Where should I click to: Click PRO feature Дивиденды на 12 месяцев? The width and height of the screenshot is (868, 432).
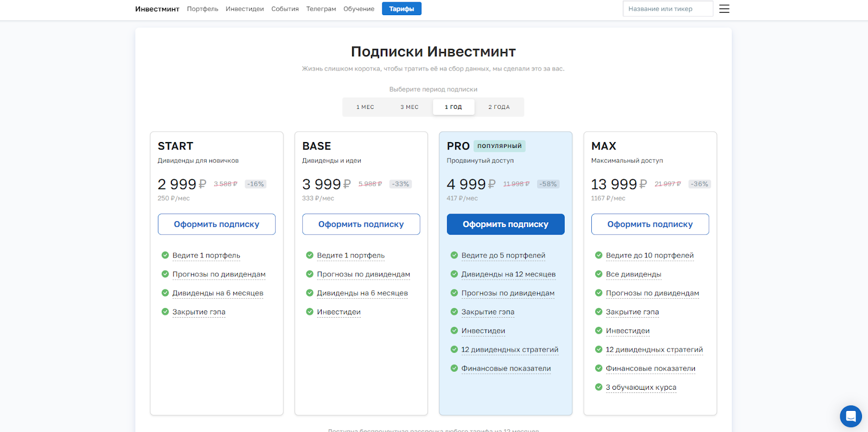tap(508, 274)
